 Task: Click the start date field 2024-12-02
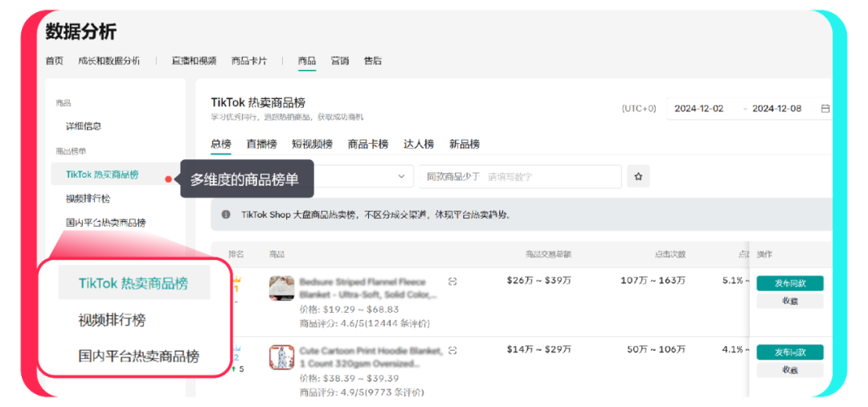(x=698, y=109)
